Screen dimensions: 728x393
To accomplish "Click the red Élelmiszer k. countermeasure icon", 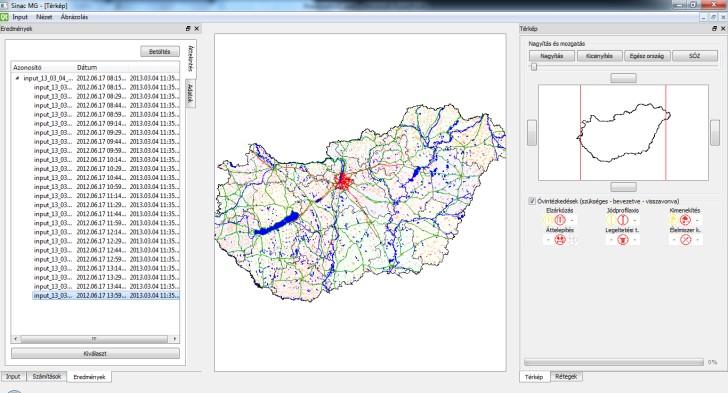I will tap(685, 240).
